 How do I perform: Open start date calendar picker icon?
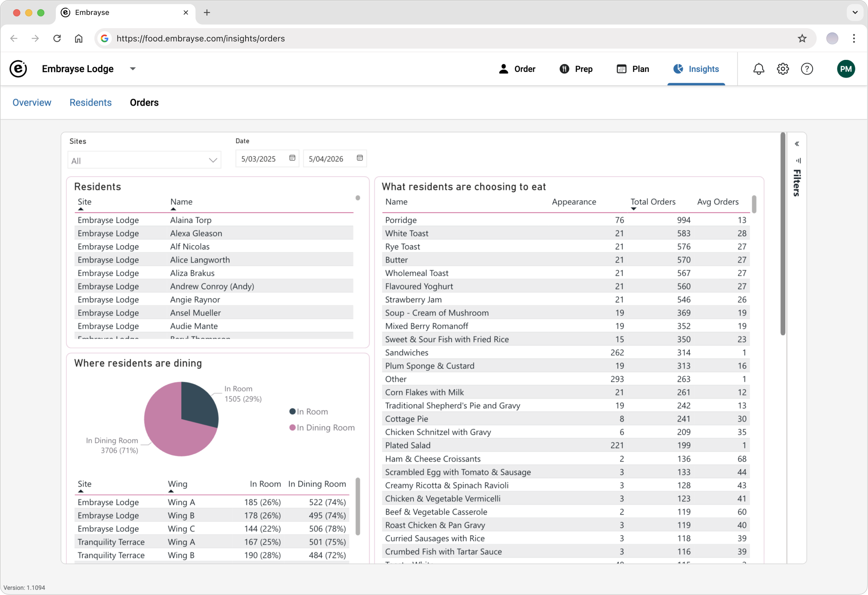coord(292,158)
